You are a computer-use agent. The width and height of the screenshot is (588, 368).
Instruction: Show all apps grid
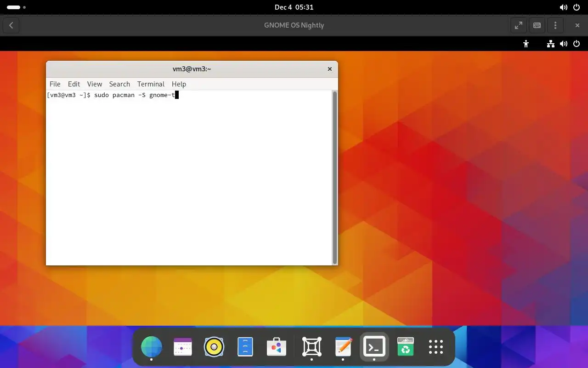coord(436,347)
